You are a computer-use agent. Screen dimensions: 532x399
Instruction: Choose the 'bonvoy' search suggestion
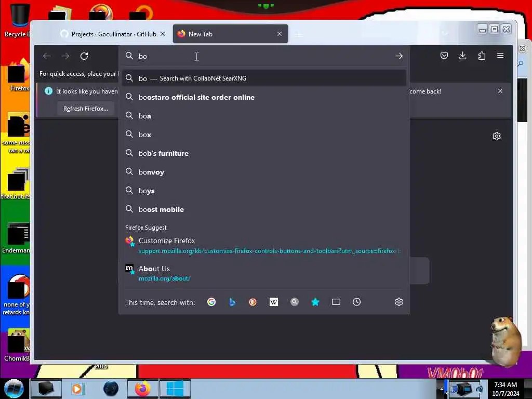click(x=264, y=172)
